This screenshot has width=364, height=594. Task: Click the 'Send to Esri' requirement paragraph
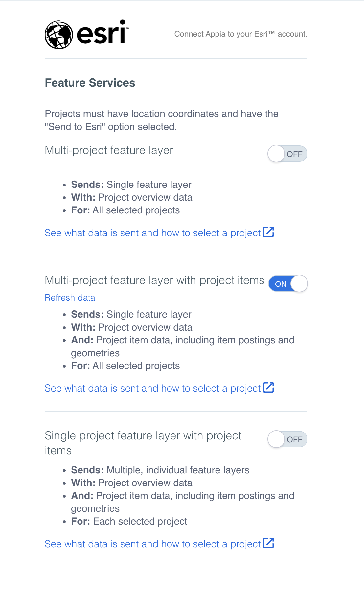pos(161,120)
